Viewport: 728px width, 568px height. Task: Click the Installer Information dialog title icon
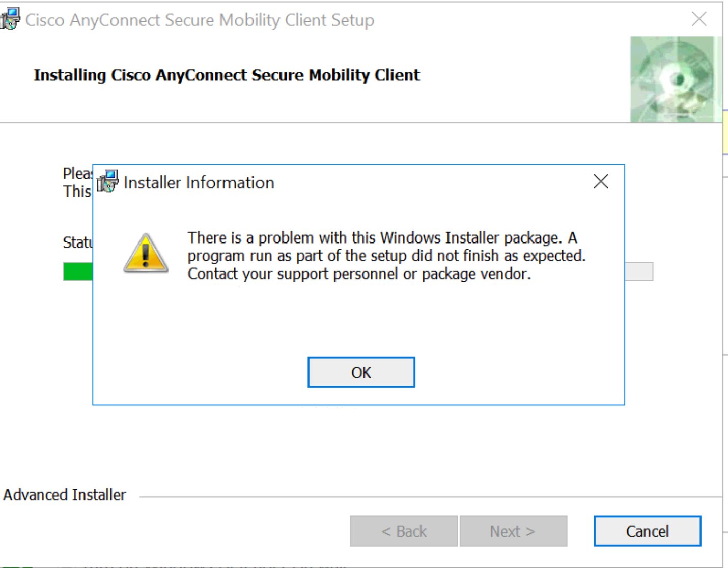tap(108, 182)
